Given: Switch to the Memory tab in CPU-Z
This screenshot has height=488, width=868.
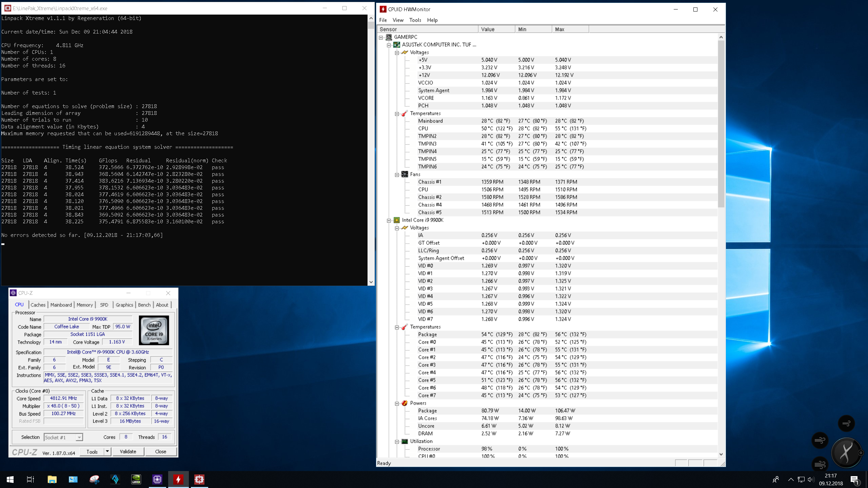Looking at the screenshot, I should coord(85,305).
